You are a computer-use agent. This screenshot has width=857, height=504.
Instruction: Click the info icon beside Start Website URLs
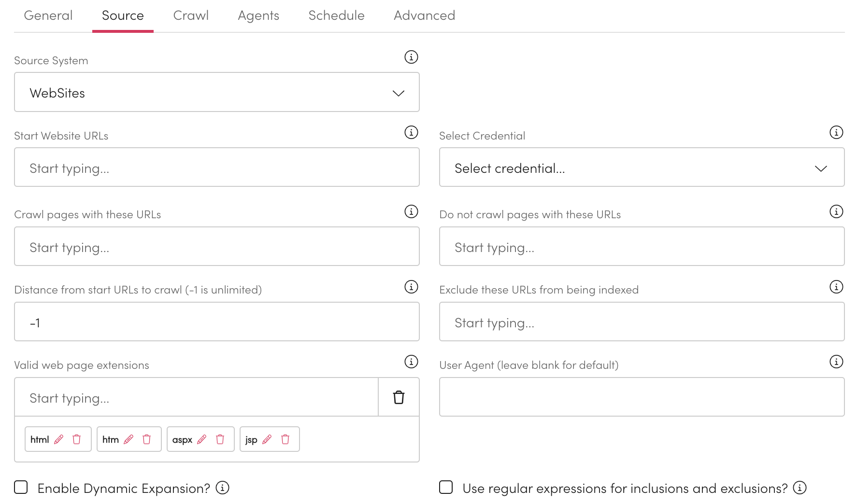click(411, 132)
